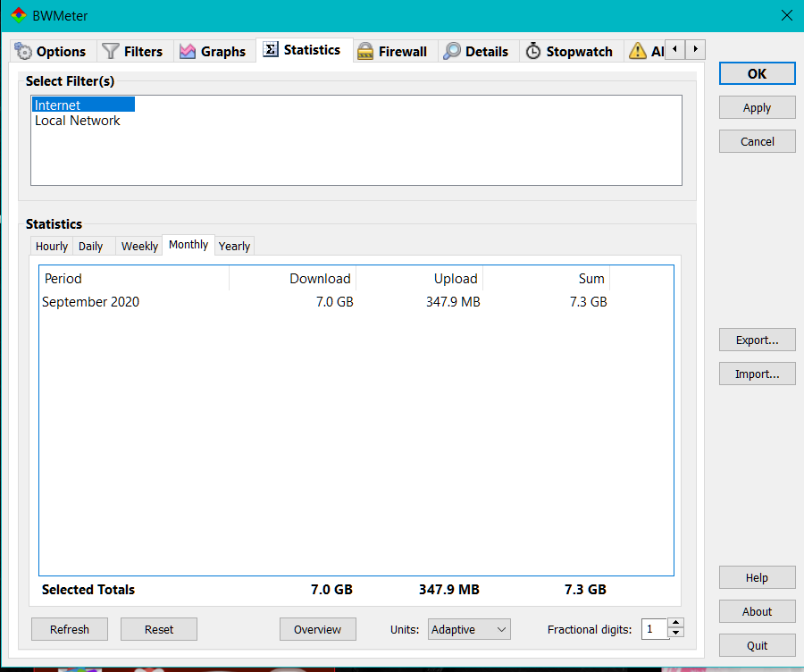Select the Monthly statistics tab

[188, 245]
